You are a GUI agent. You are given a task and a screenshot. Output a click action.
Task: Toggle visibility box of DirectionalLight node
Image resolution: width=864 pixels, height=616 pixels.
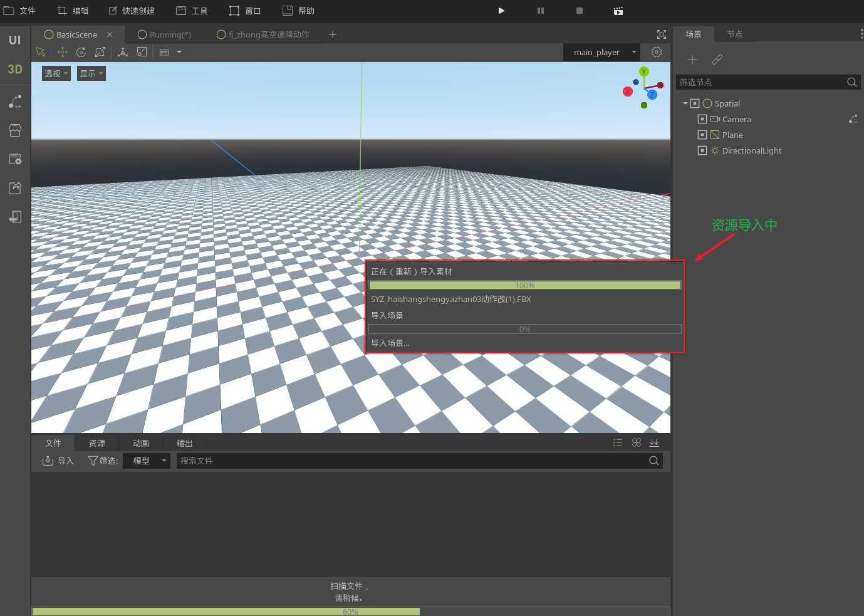click(702, 150)
